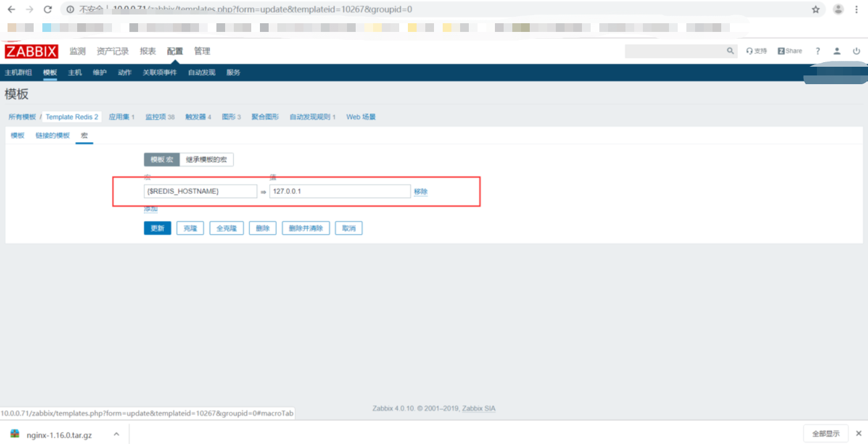Switch to the 模板 form tab

point(17,135)
